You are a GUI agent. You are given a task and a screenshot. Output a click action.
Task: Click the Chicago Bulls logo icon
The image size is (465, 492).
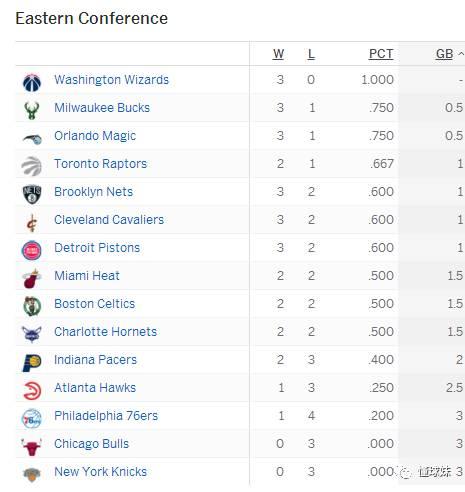click(x=31, y=447)
